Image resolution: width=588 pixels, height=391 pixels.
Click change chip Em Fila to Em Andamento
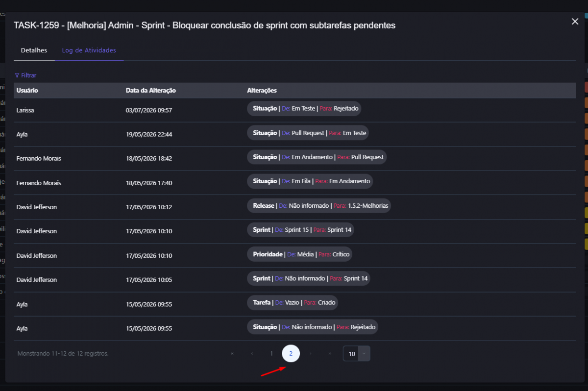pyautogui.click(x=310, y=181)
